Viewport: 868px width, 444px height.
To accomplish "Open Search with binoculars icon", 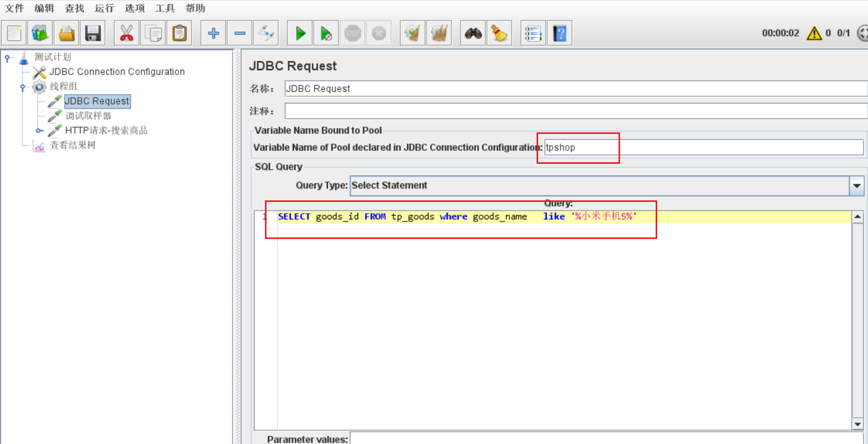I will 473,33.
